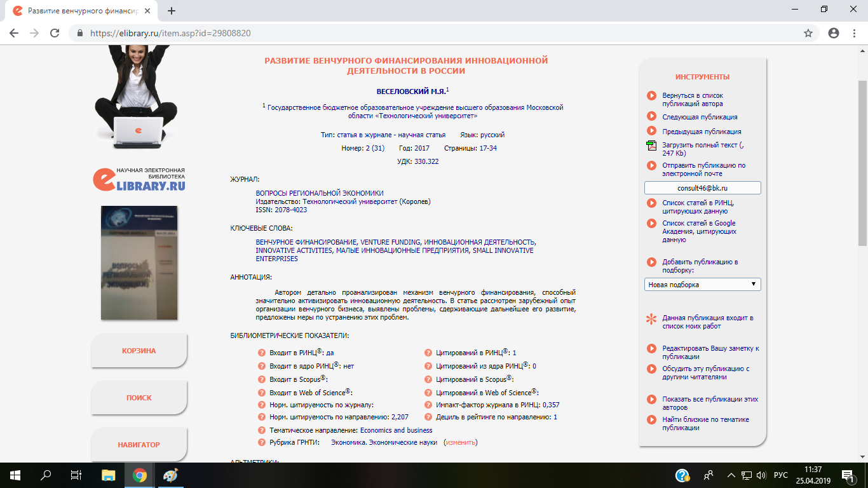Open 'Следующая публикация' link
This screenshot has width=868, height=488.
click(x=700, y=117)
